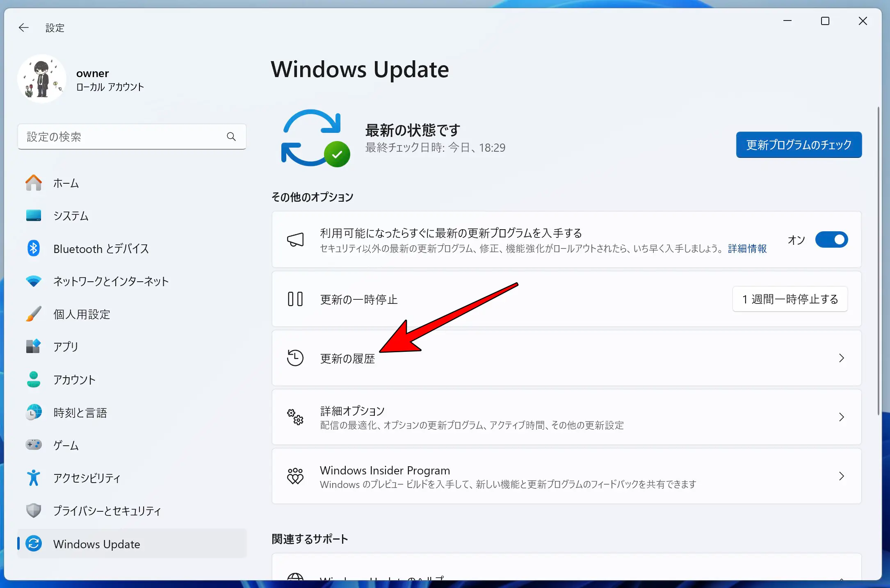
Task: Click the 更新の履歴 clock icon
Action: 295,358
